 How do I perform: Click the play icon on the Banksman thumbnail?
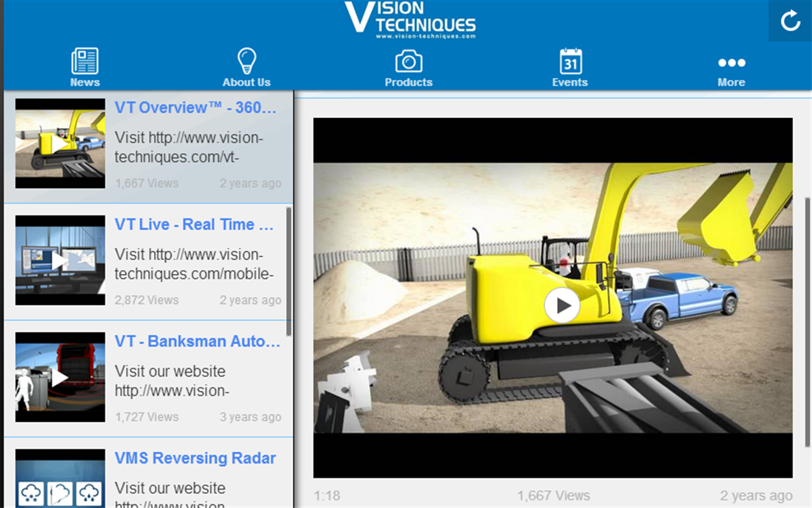pyautogui.click(x=60, y=377)
